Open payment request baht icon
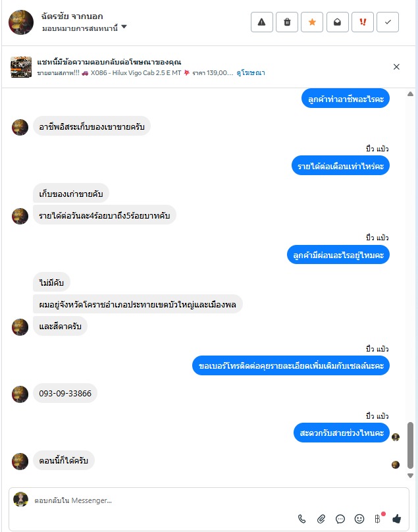This screenshot has height=532, width=418. point(378,518)
